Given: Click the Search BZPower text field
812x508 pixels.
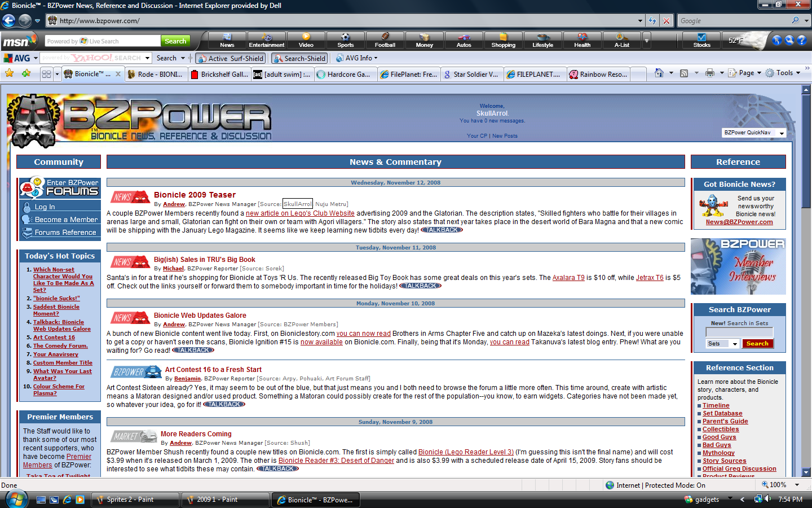Looking at the screenshot, I should coord(739,332).
